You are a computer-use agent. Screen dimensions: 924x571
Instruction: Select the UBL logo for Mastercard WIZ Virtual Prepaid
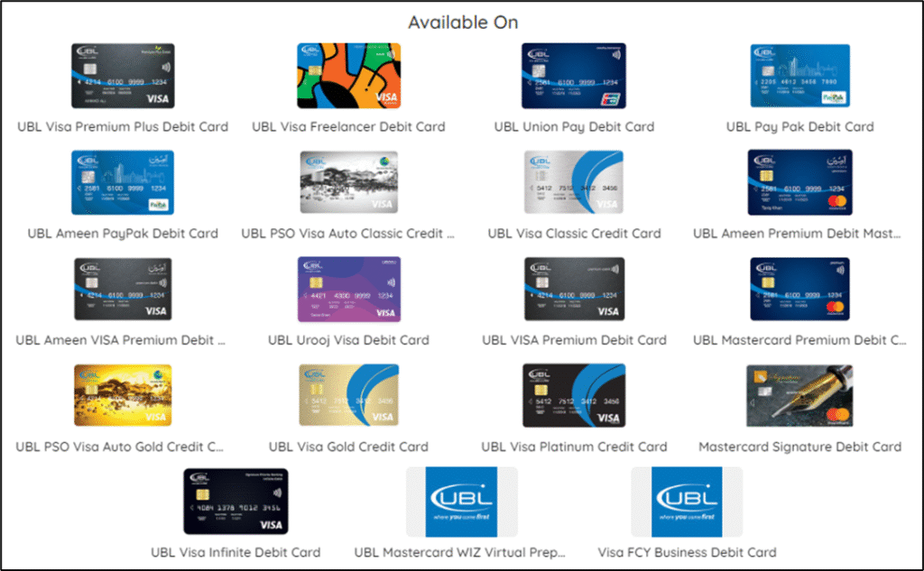[x=461, y=502]
